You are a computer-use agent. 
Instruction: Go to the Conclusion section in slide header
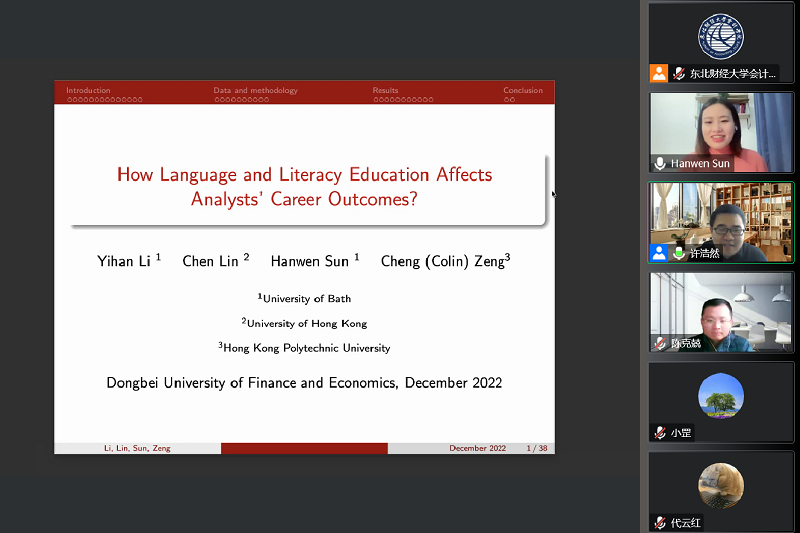523,90
